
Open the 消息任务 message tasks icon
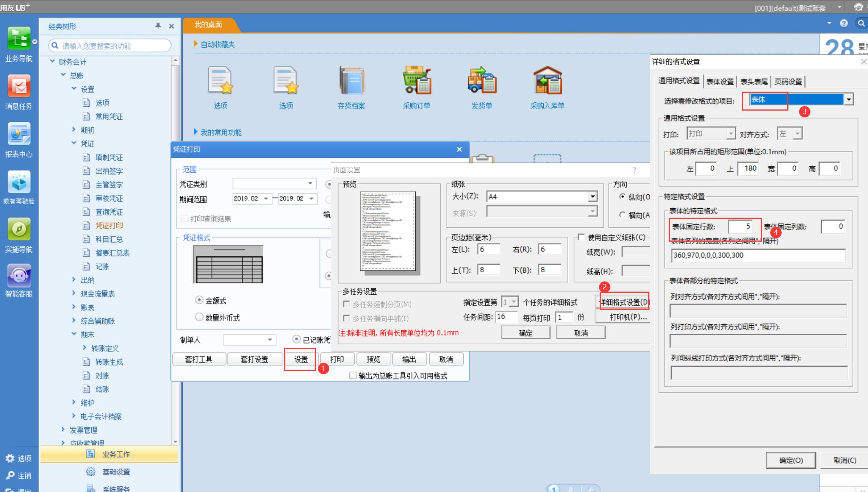19,86
